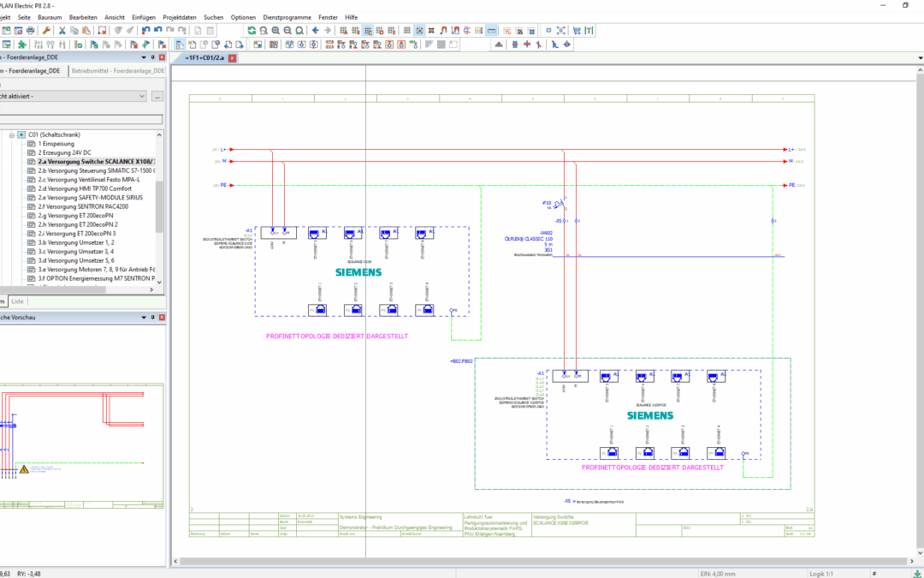
Task: Click the Zoom Out magnifier icon
Action: pos(287,31)
